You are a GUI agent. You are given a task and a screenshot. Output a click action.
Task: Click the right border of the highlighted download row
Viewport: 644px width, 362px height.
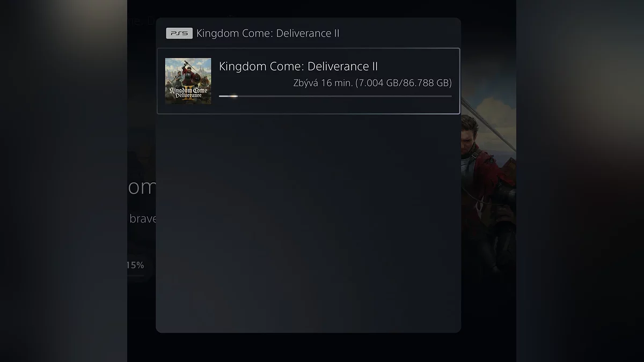[x=459, y=81]
